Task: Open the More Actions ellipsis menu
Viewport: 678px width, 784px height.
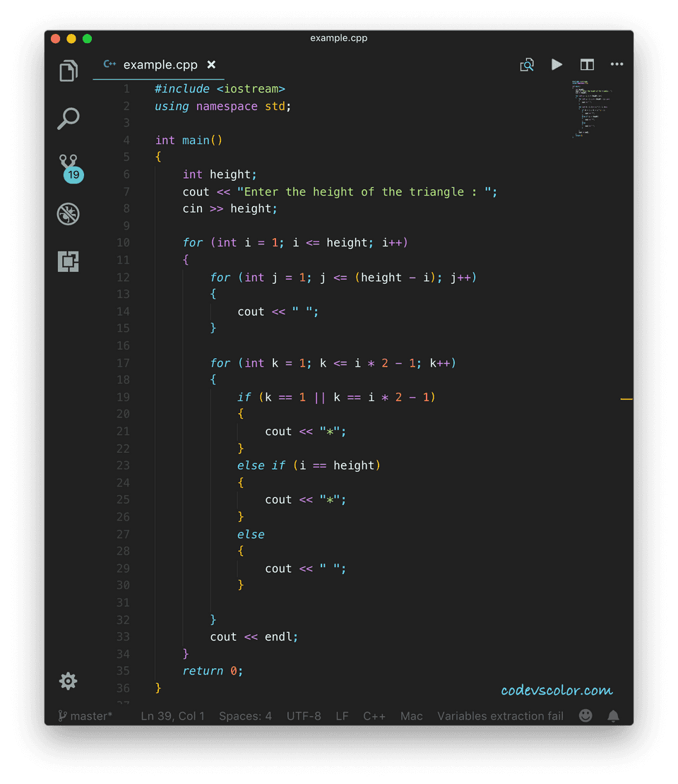Action: click(617, 65)
